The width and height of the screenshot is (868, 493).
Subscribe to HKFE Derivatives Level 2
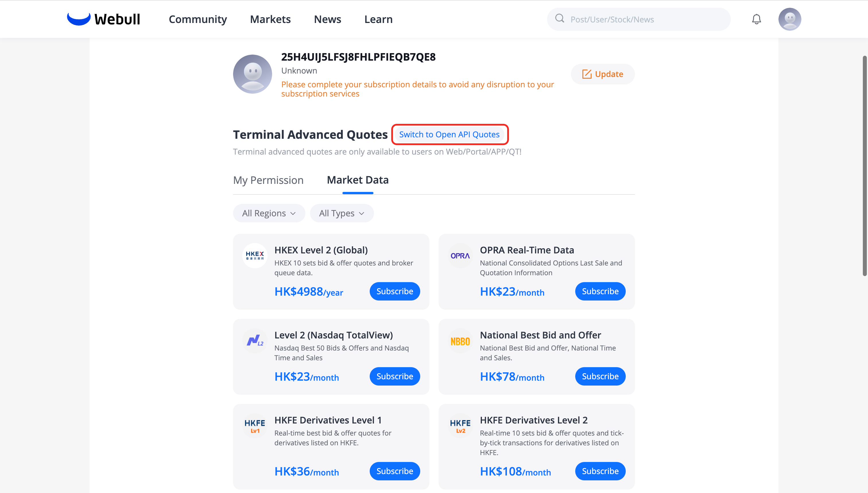pyautogui.click(x=600, y=471)
